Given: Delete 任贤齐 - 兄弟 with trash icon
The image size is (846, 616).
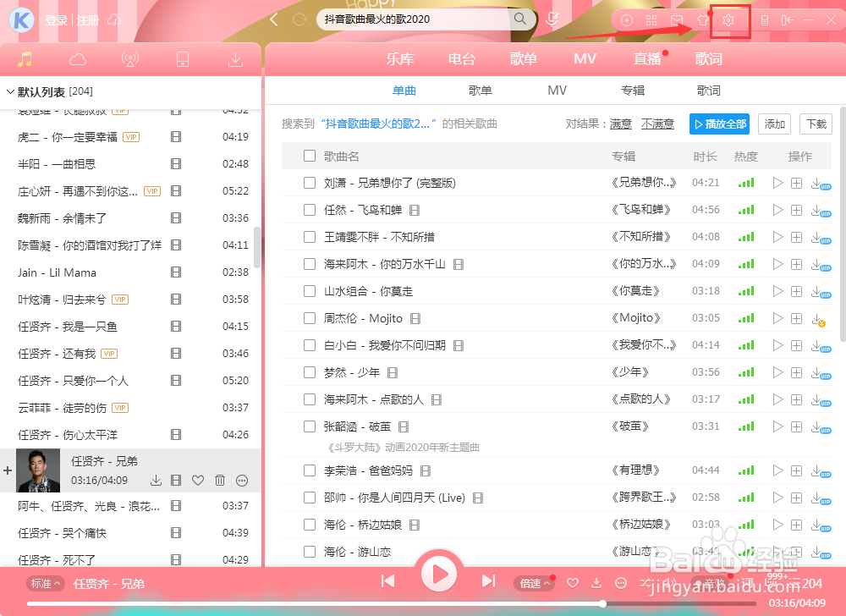Looking at the screenshot, I should point(220,480).
